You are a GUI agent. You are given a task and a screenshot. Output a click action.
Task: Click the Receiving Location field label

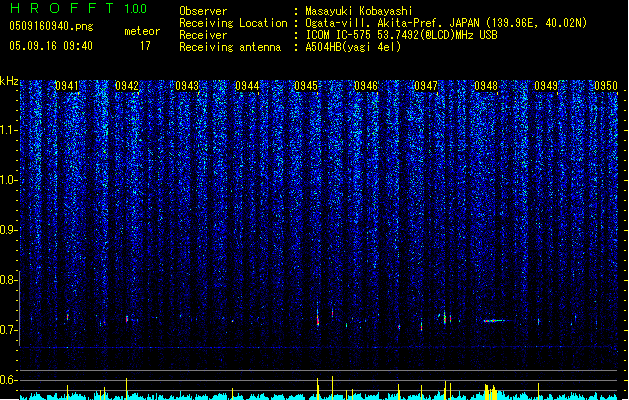(x=233, y=23)
